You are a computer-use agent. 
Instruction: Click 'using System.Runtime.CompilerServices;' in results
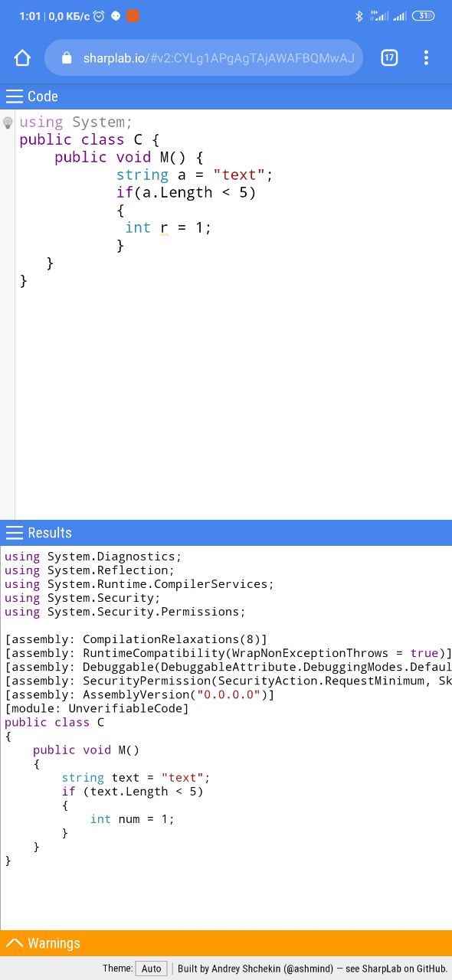coord(139,584)
